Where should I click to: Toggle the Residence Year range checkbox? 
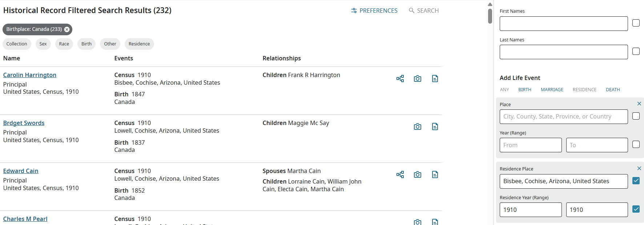pos(636,209)
